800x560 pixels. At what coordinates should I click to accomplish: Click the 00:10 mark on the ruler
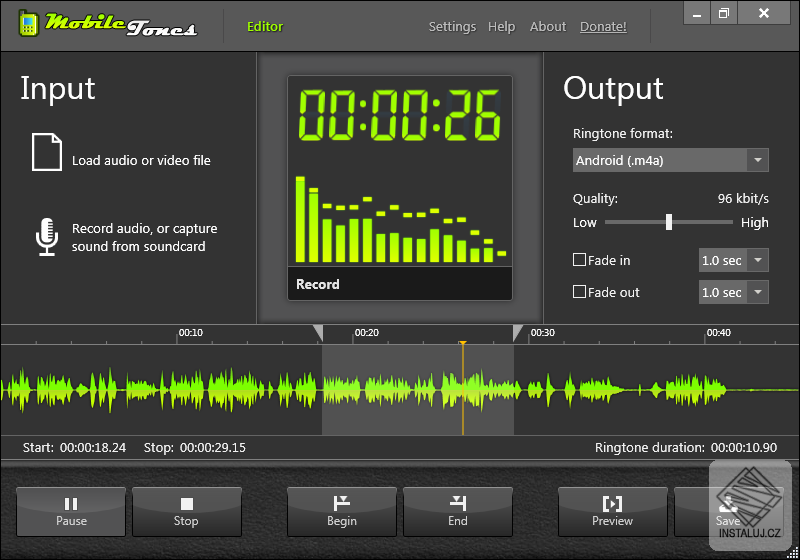tap(190, 333)
